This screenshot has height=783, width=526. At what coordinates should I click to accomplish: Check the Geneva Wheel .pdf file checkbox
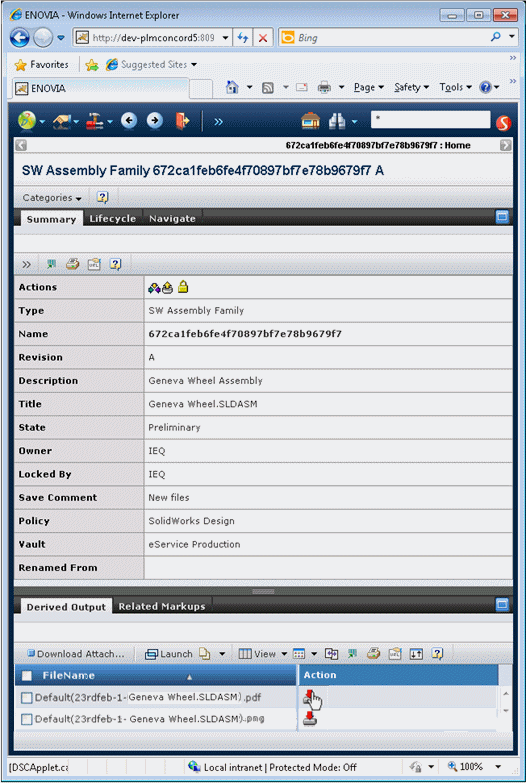tap(26, 698)
